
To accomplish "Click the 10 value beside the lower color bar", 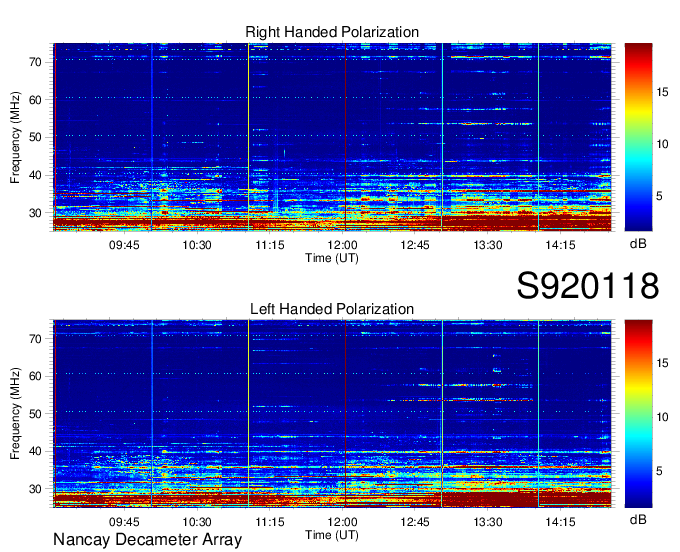I will pyautogui.click(x=662, y=417).
